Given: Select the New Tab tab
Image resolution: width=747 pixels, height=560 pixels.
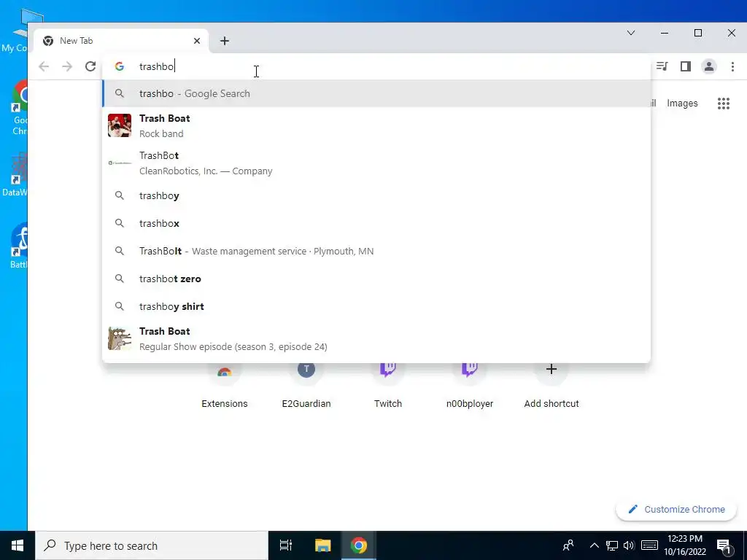Looking at the screenshot, I should (122, 41).
